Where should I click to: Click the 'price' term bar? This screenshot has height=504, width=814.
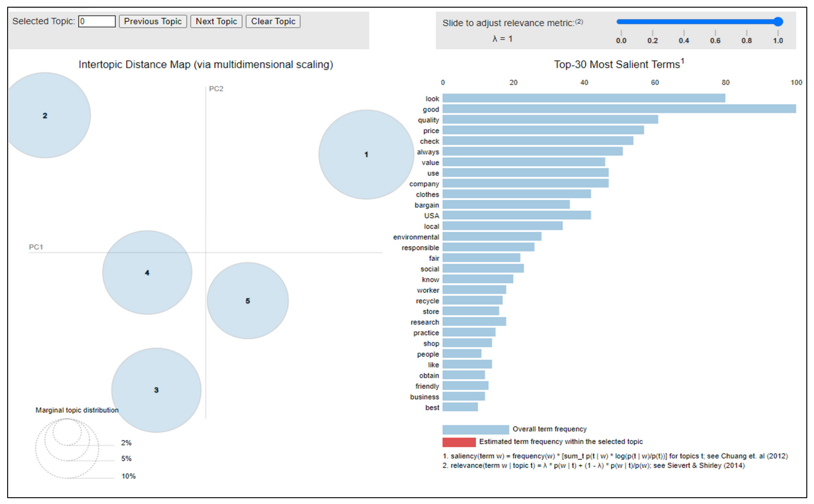(543, 130)
